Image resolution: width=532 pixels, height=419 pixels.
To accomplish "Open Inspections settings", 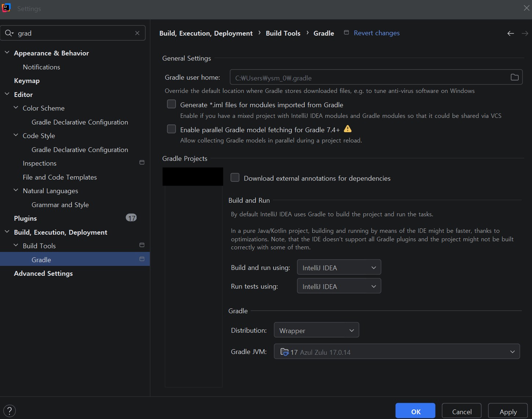I will pyautogui.click(x=40, y=163).
